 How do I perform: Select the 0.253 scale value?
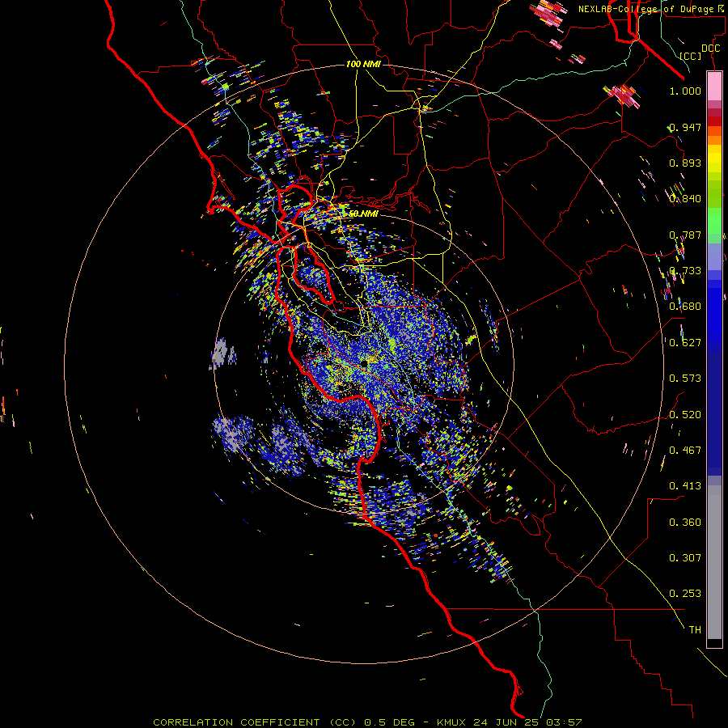pyautogui.click(x=685, y=594)
